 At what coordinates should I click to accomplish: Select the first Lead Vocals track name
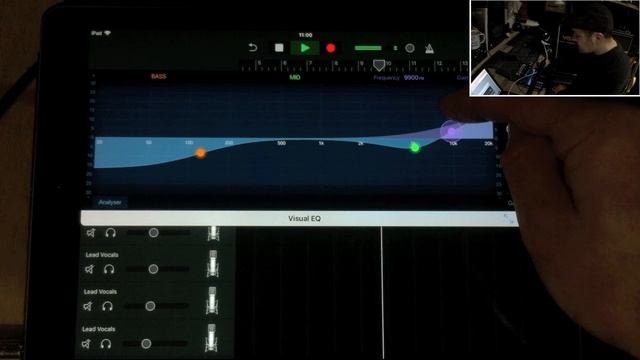pyautogui.click(x=102, y=255)
